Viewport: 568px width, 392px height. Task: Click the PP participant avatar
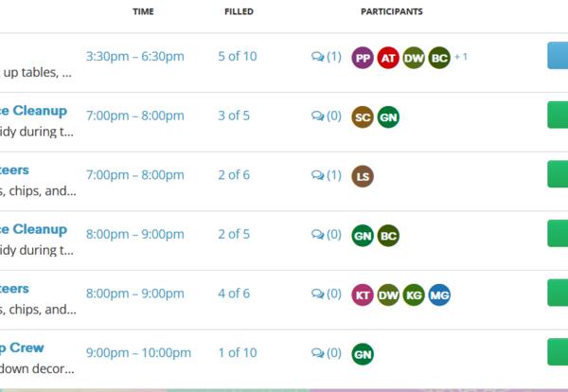tap(363, 58)
